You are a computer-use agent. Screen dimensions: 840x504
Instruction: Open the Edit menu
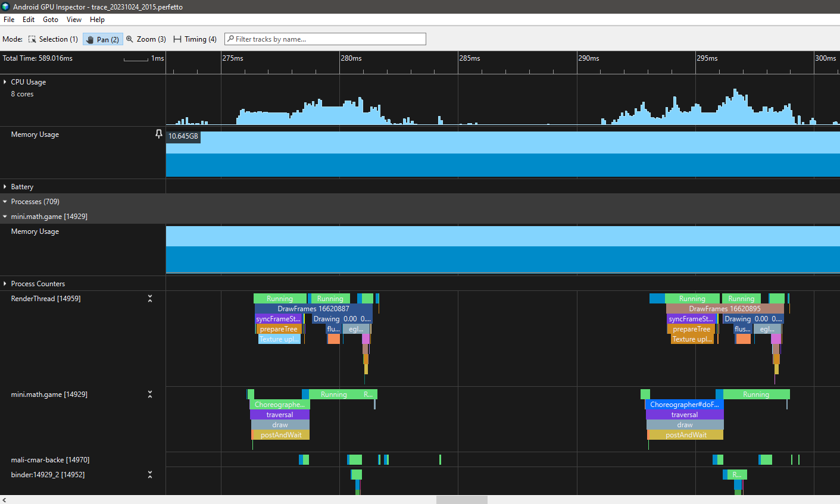[29, 20]
